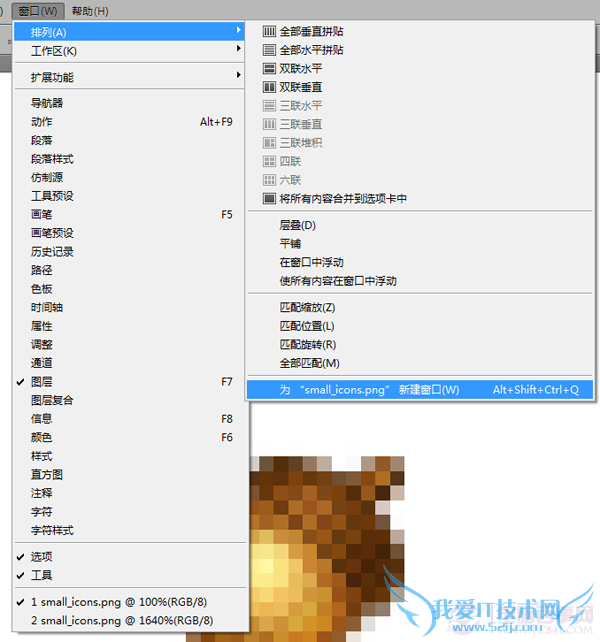Click the 三联堆积 layout icon
Image resolution: width=600 pixels, height=642 pixels.
click(x=269, y=142)
